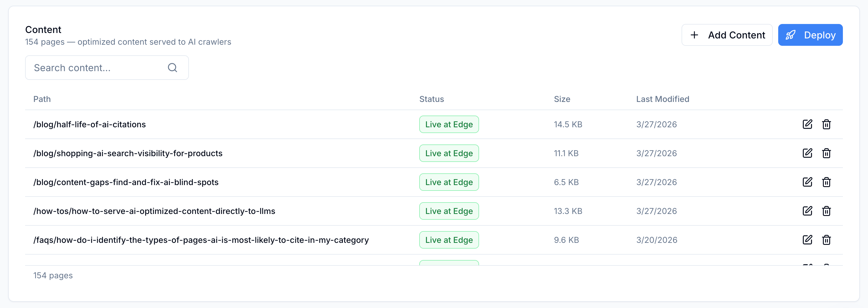Click the Deploy button

(810, 35)
